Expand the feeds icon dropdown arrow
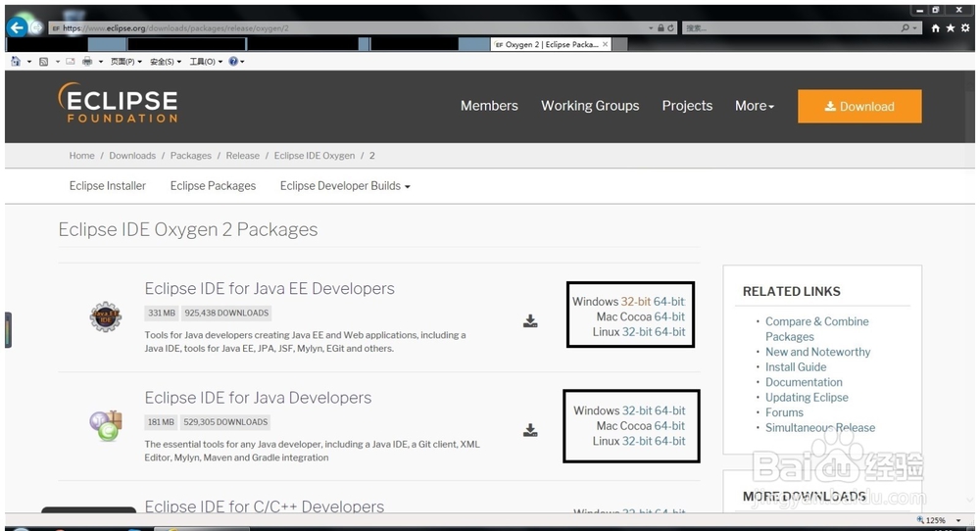Viewport: 980px width, 531px height. pos(58,61)
